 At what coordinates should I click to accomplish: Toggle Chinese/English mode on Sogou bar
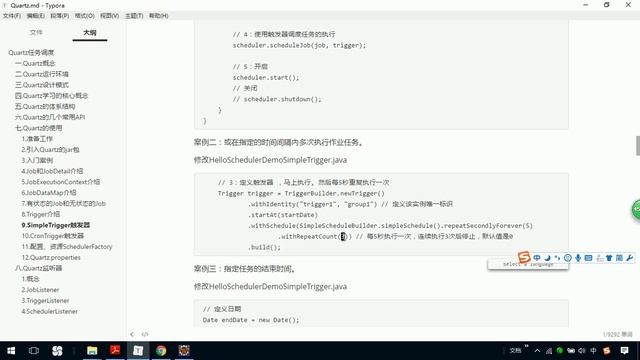(x=537, y=258)
